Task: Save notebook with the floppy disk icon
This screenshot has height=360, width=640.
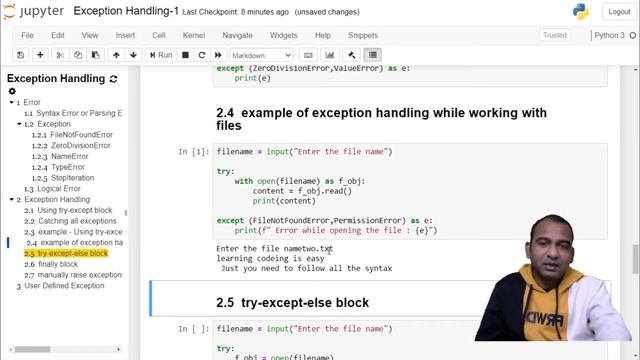Action: (x=20, y=55)
